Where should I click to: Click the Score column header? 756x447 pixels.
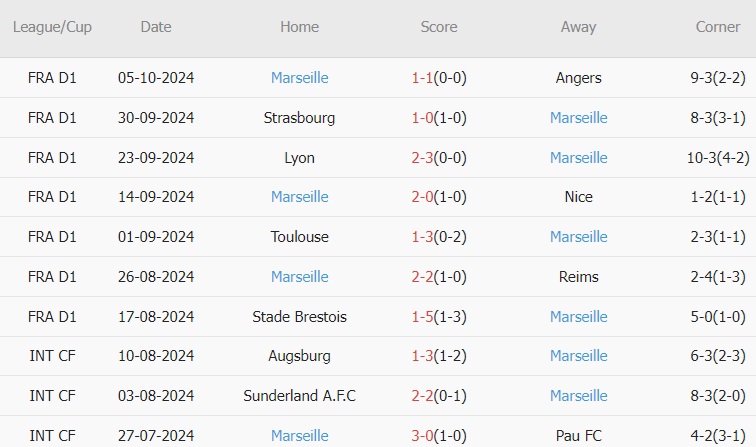tap(439, 27)
